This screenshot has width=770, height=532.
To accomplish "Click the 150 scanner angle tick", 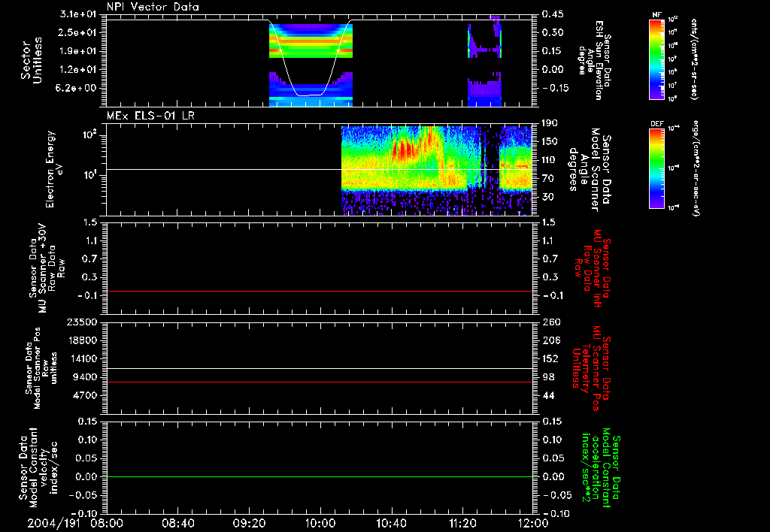I will pos(550,141).
